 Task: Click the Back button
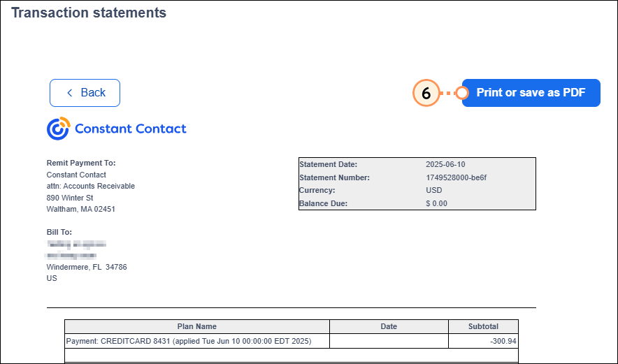[x=85, y=93]
